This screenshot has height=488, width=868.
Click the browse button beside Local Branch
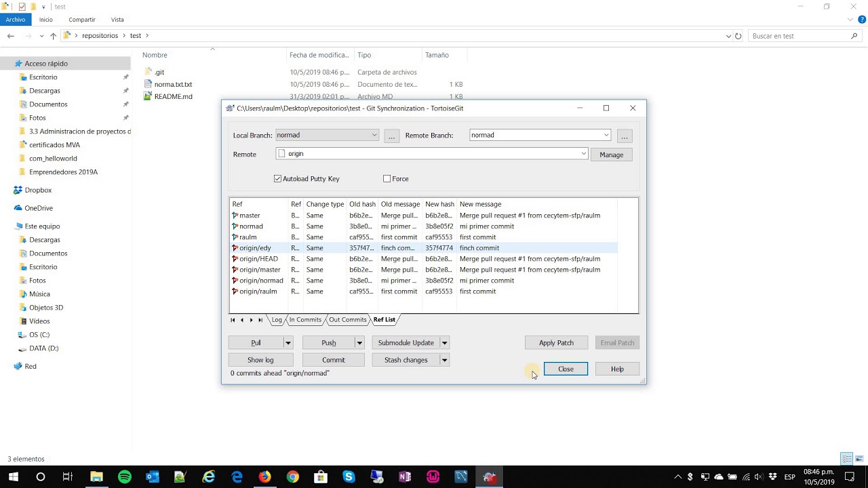[391, 136]
